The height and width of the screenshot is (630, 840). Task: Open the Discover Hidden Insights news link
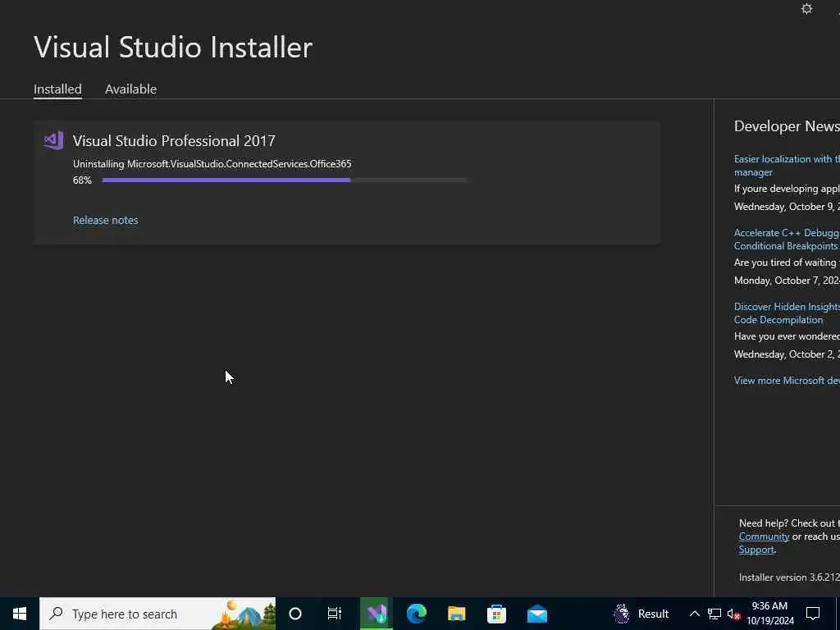787,313
